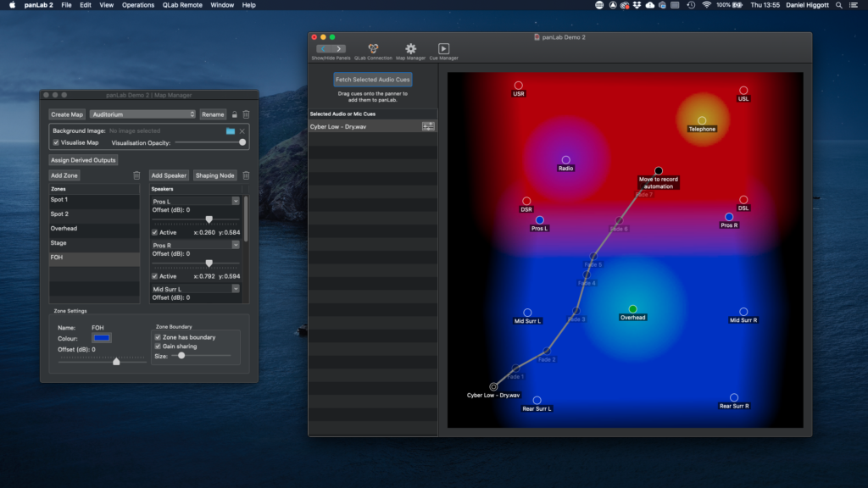This screenshot has height=488, width=868.
Task: Click the Speakers list scrollbar
Action: pyautogui.click(x=246, y=219)
